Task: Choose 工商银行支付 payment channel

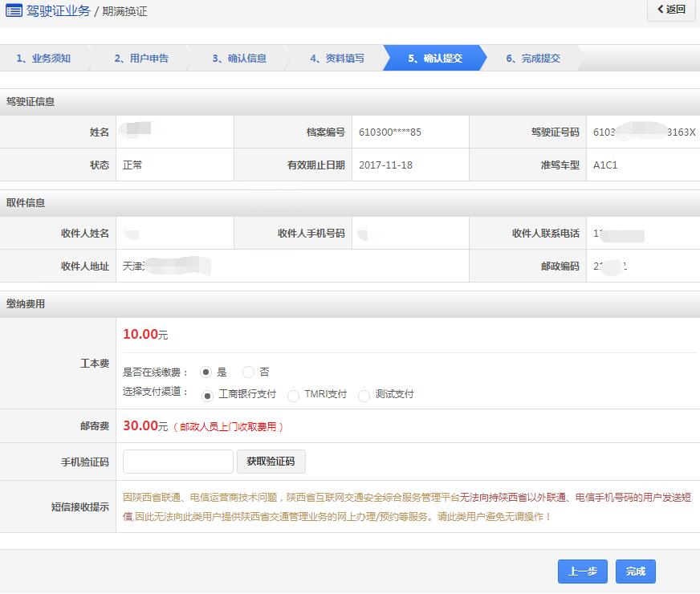Action: (207, 394)
